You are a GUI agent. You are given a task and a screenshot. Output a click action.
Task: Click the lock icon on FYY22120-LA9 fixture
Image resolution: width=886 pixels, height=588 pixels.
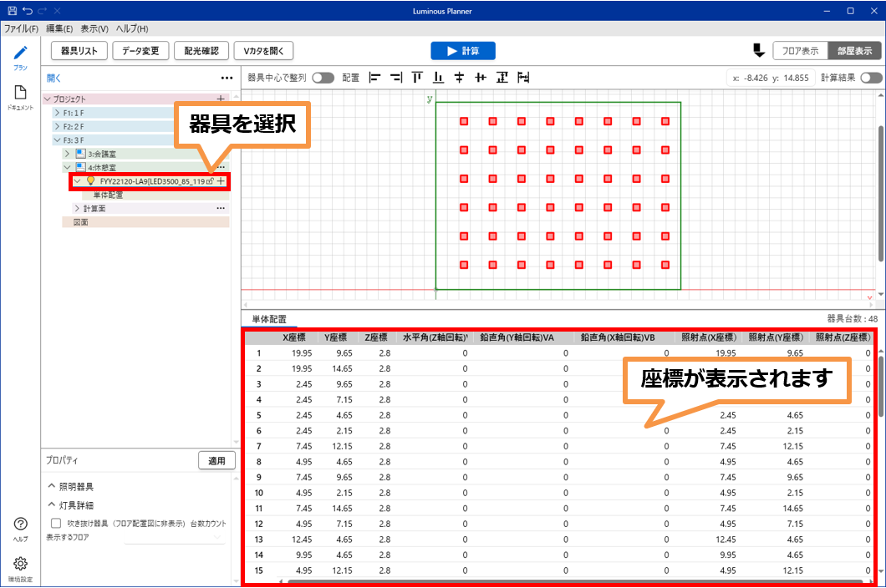(x=210, y=181)
